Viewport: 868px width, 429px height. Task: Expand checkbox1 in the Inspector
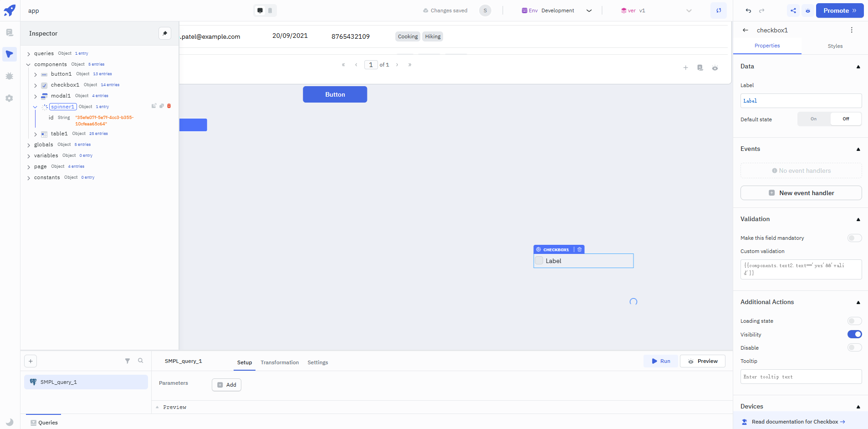[x=36, y=85]
